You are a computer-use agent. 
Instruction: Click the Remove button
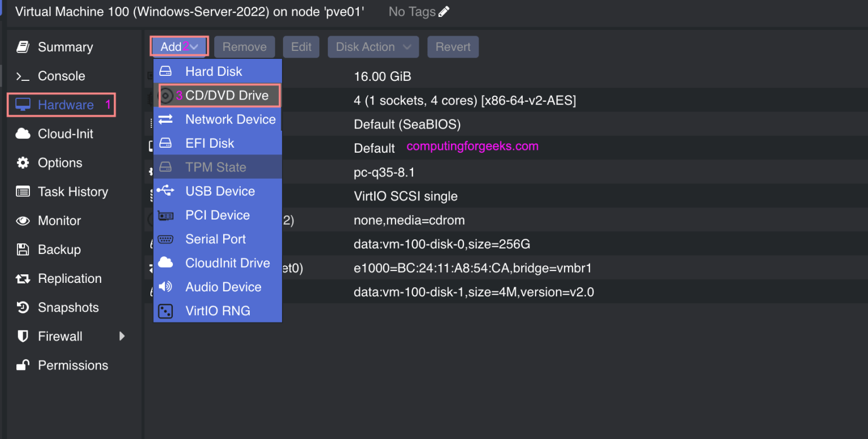245,46
